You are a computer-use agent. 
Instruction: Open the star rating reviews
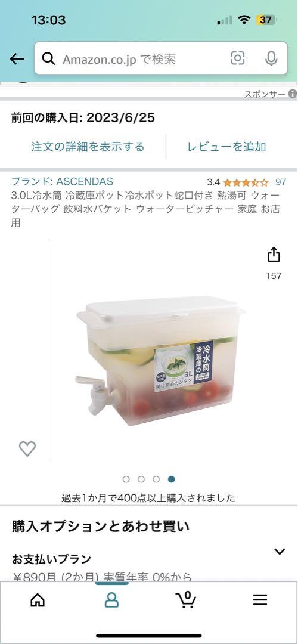click(x=246, y=182)
